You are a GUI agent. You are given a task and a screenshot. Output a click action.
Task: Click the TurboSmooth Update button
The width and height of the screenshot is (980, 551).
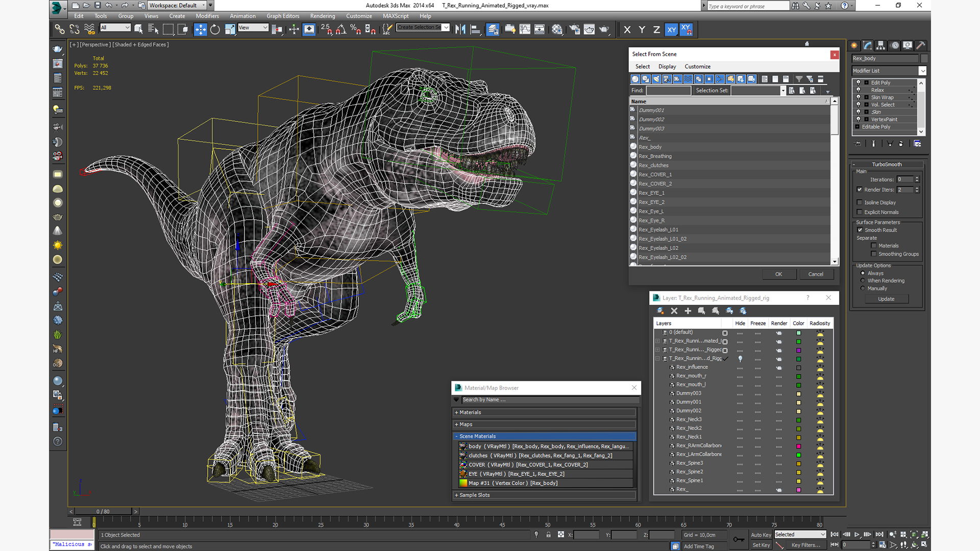886,299
